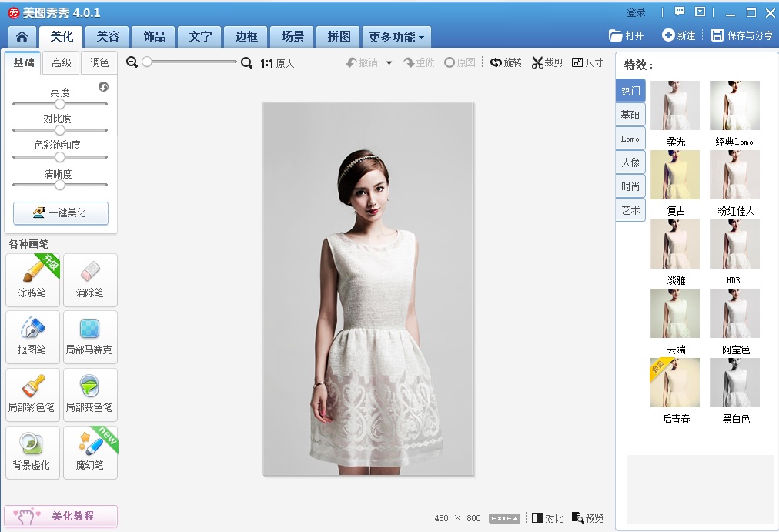Select the 局部彩色笔 partial color brush

[33, 393]
